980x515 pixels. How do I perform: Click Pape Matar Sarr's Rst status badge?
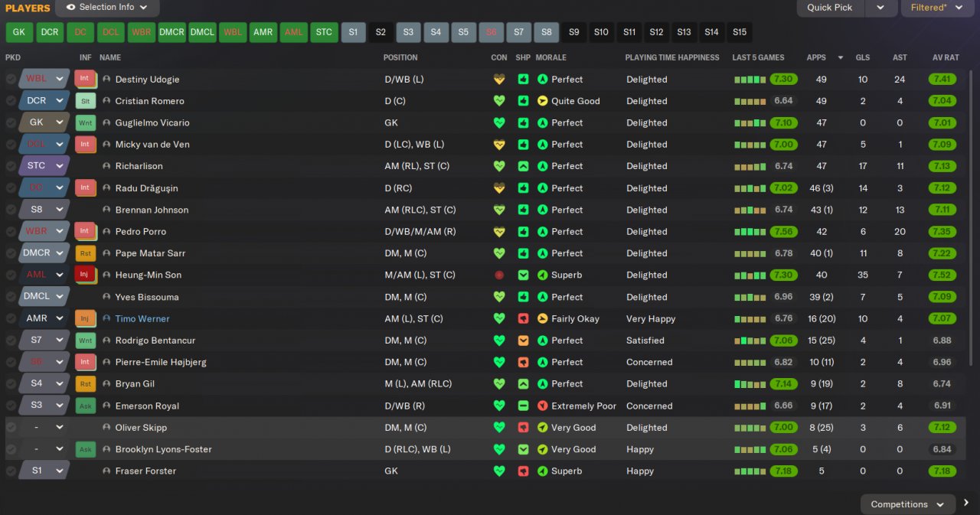[85, 253]
